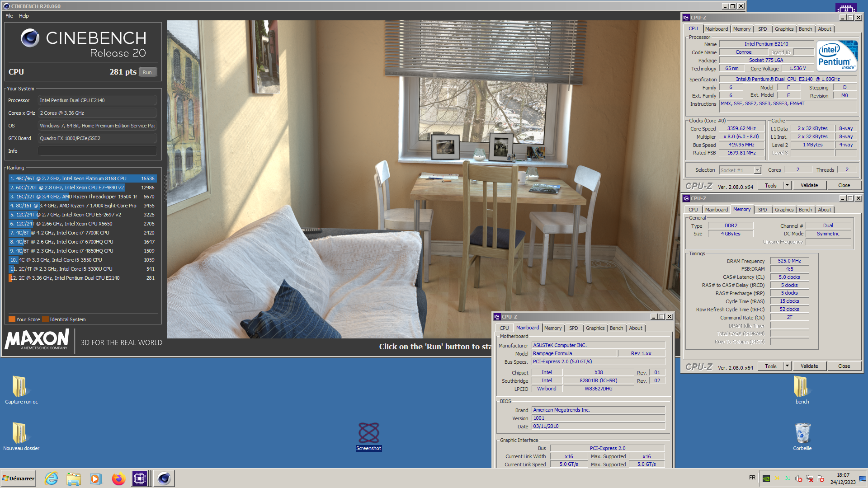Switch to Memory tab in top CPU-Z
The width and height of the screenshot is (868, 488).
[742, 29]
